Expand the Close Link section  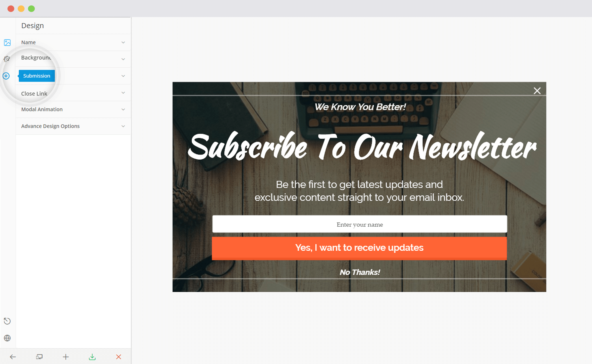pos(73,93)
